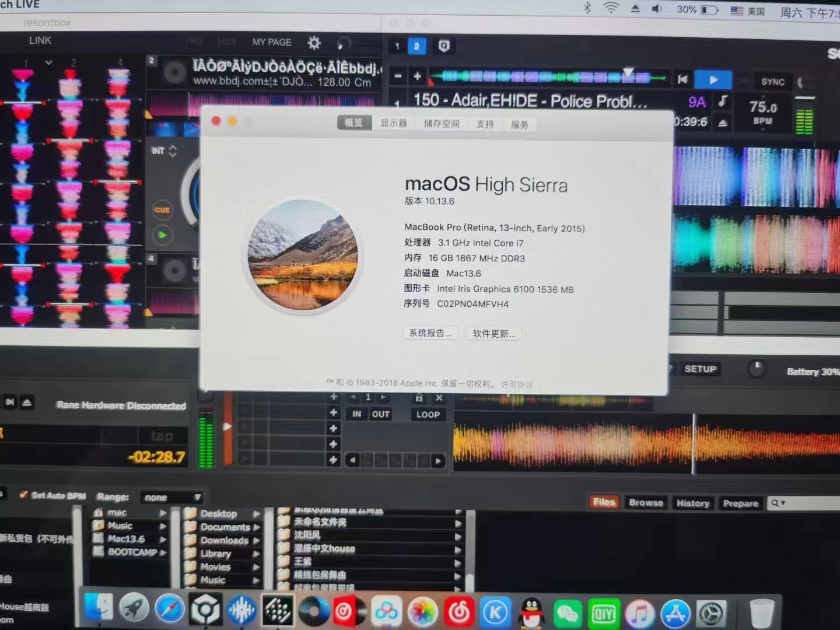The width and height of the screenshot is (840, 630).
Task: Halve auto-loop with left arrow button
Action: point(352,460)
